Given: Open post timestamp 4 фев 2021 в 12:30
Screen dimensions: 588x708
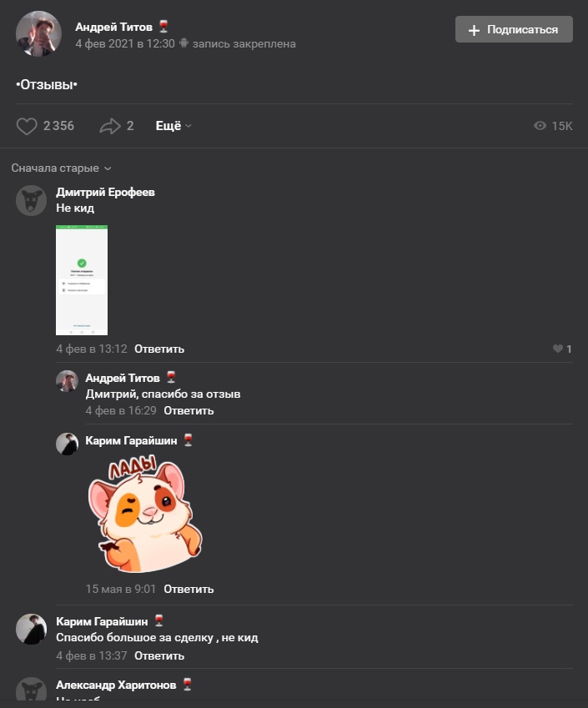Looking at the screenshot, I should (125, 44).
